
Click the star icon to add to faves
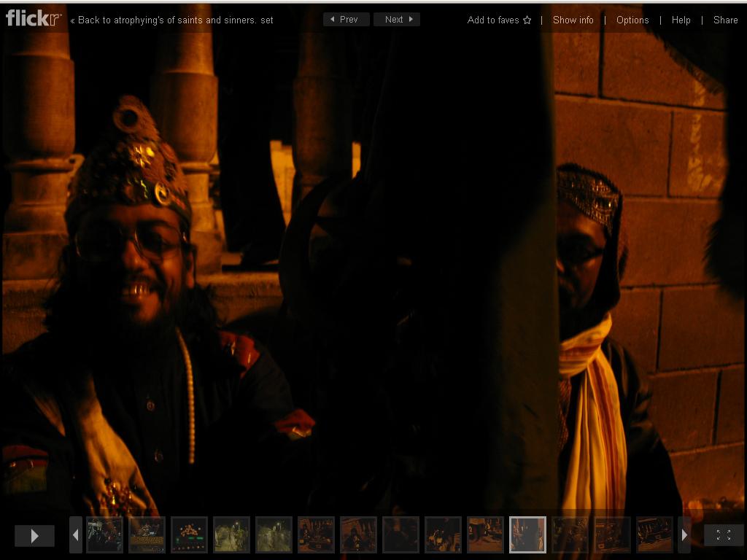coord(527,20)
